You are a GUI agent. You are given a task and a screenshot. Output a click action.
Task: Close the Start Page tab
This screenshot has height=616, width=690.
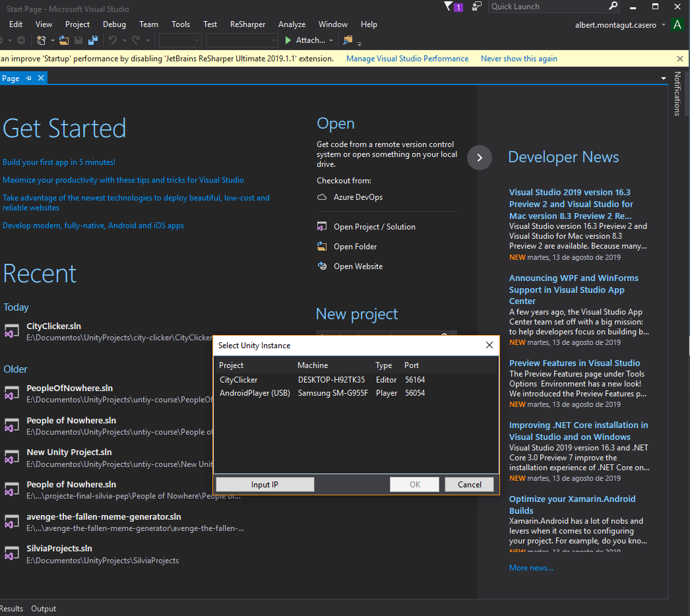(41, 78)
